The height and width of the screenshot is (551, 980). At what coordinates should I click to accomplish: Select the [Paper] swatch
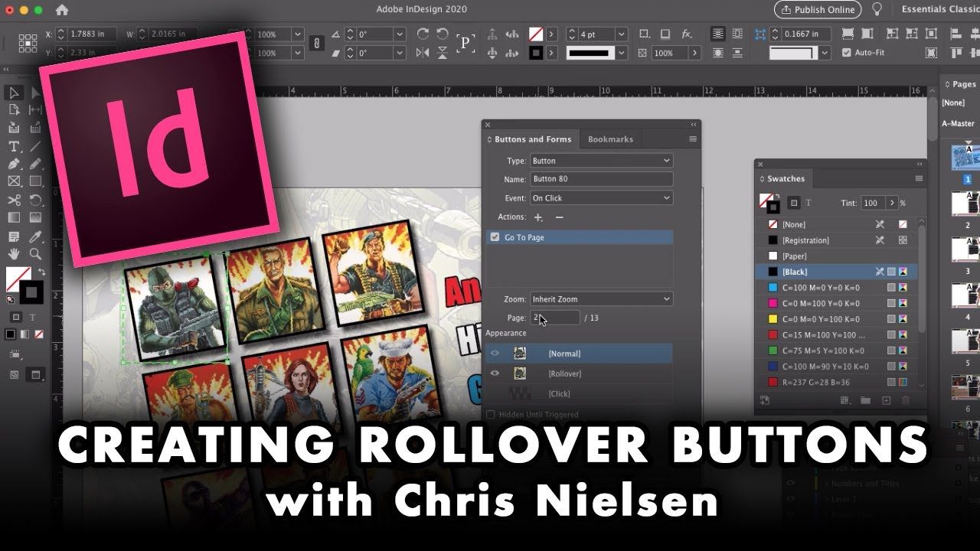click(x=835, y=256)
